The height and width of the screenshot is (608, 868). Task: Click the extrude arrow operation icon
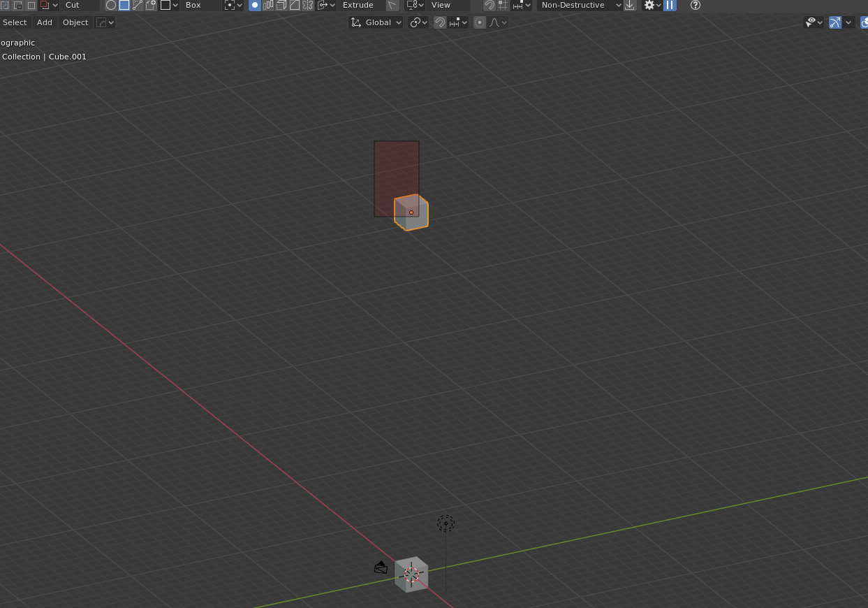point(323,5)
